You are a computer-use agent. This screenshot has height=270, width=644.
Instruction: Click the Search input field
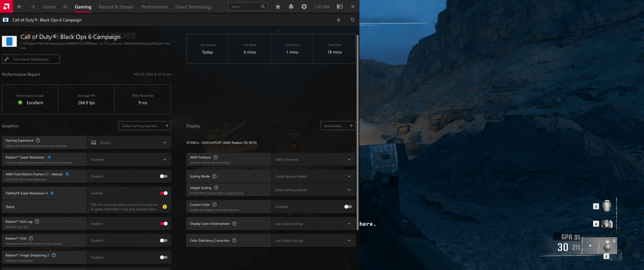[245, 6]
